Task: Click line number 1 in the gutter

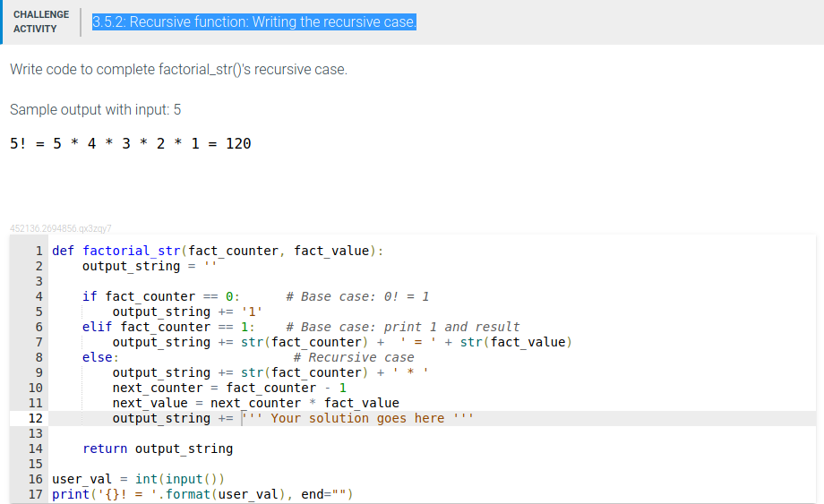Action: coord(39,251)
